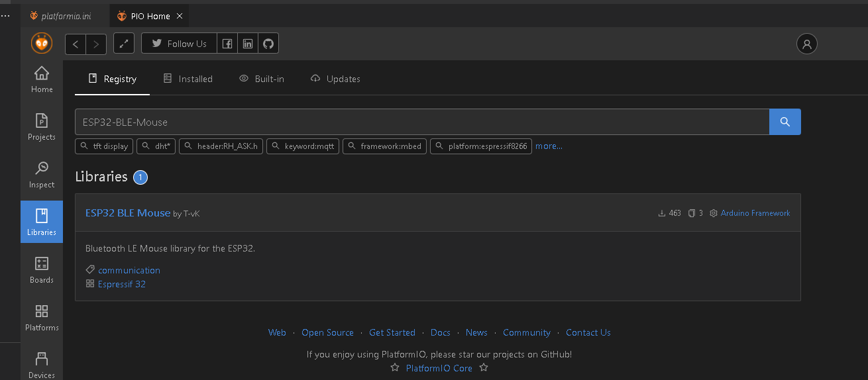This screenshot has height=380, width=868.
Task: Apply the 'platform:espressif8266' search suggestion
Action: (481, 146)
